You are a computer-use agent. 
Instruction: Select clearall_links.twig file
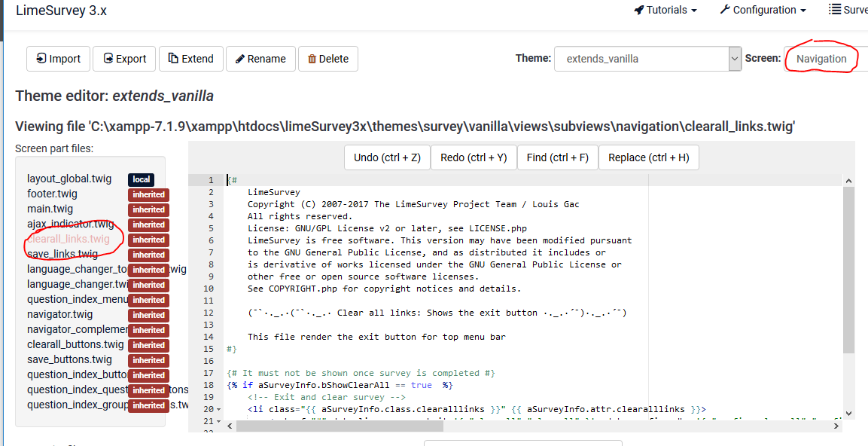point(68,239)
